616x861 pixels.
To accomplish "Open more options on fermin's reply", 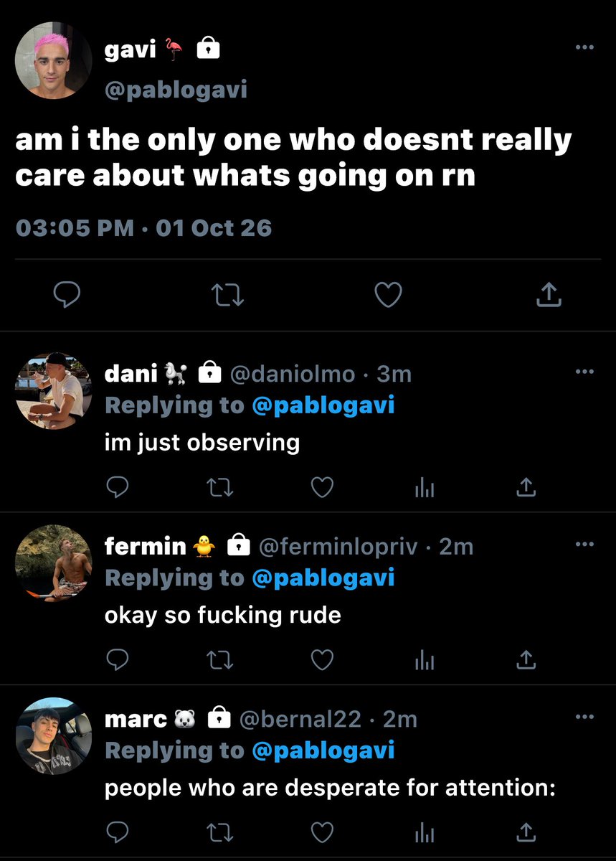I will (584, 544).
